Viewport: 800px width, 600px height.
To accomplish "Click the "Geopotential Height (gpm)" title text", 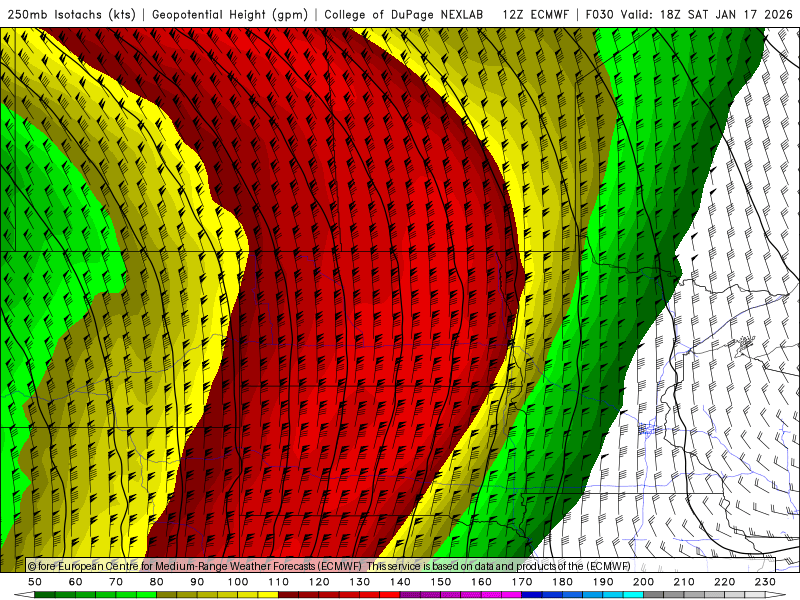I will coord(230,14).
